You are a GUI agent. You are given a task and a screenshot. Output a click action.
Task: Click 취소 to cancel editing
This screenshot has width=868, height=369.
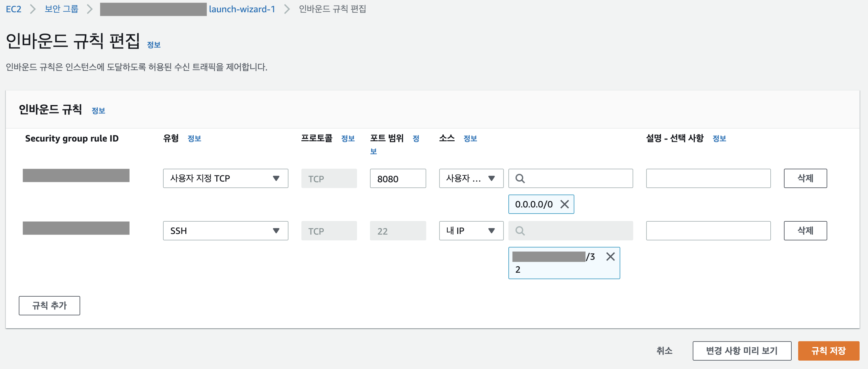[x=664, y=351]
